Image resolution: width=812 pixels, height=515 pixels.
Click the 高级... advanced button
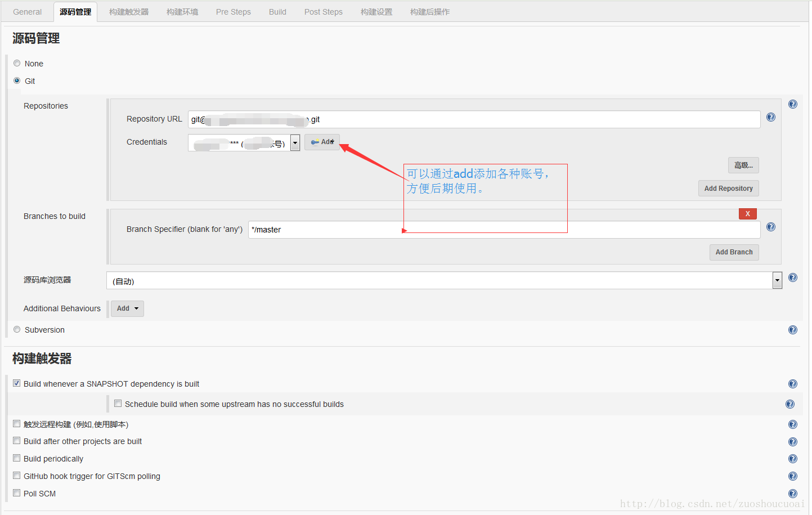[743, 165]
